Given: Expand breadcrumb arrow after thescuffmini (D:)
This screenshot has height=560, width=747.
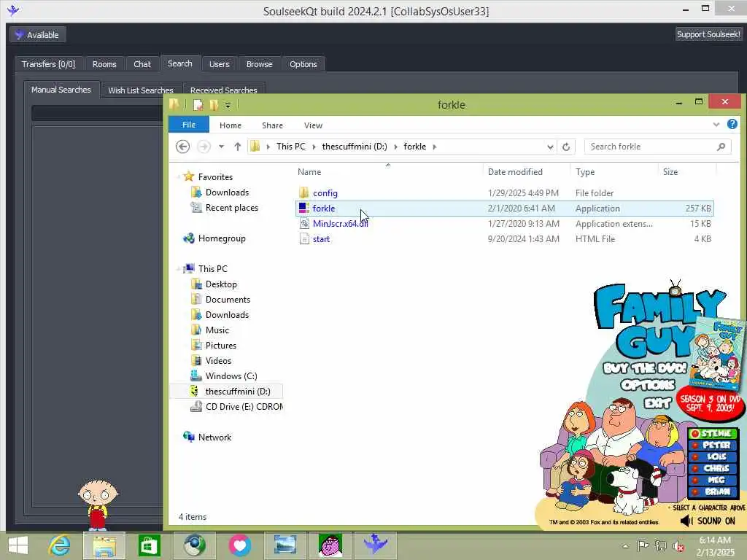Looking at the screenshot, I should (395, 147).
